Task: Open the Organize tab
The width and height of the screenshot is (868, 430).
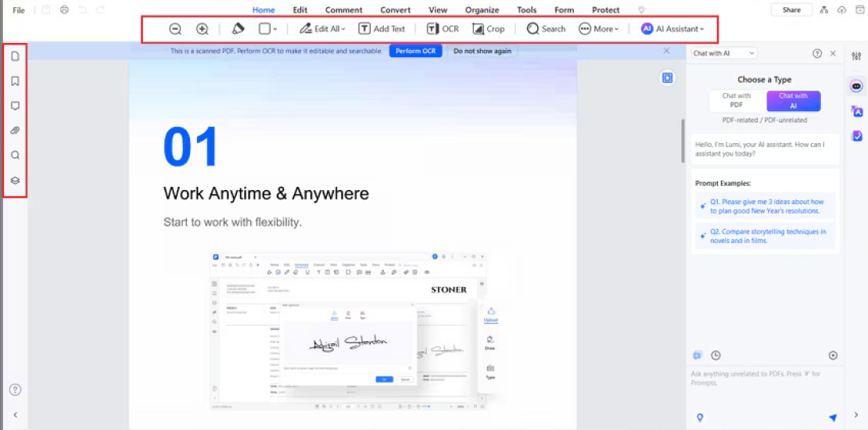Action: [482, 10]
